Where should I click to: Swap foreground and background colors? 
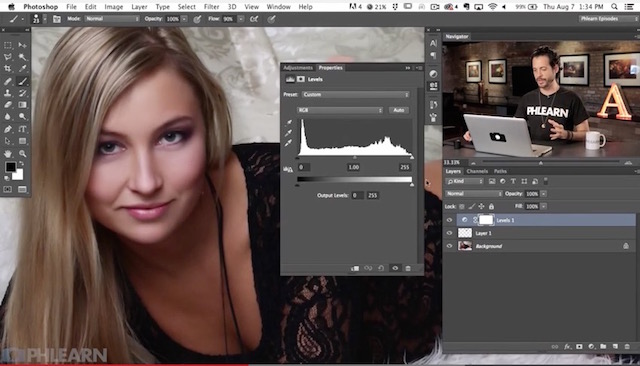point(21,164)
